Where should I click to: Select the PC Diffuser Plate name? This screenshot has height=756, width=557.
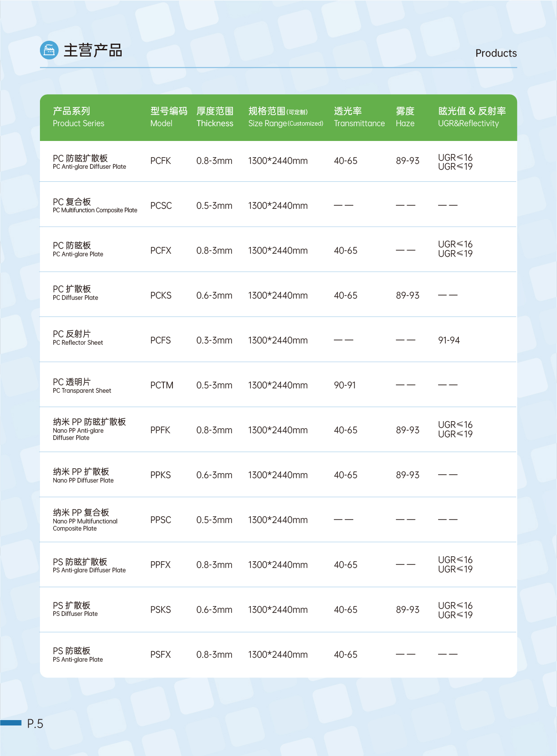click(75, 293)
